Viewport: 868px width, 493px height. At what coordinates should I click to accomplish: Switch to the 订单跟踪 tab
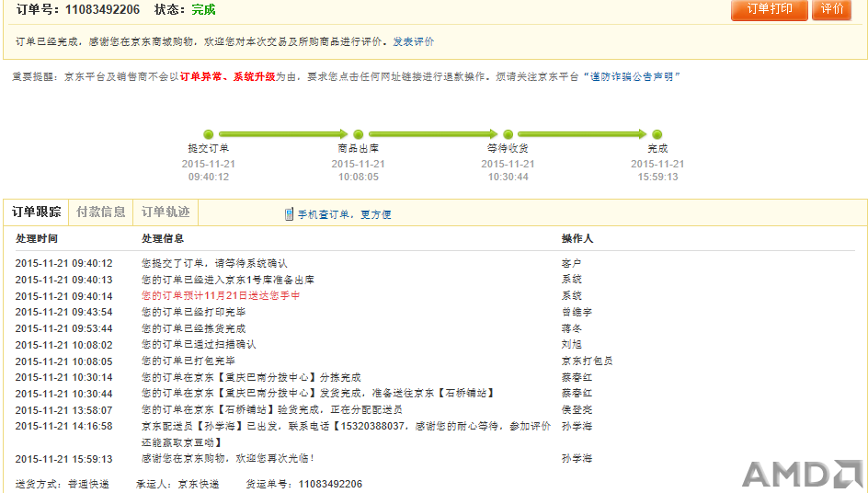click(36, 212)
